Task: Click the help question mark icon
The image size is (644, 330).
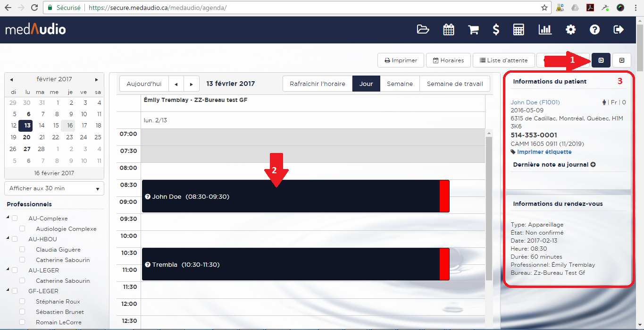Action: pyautogui.click(x=594, y=30)
